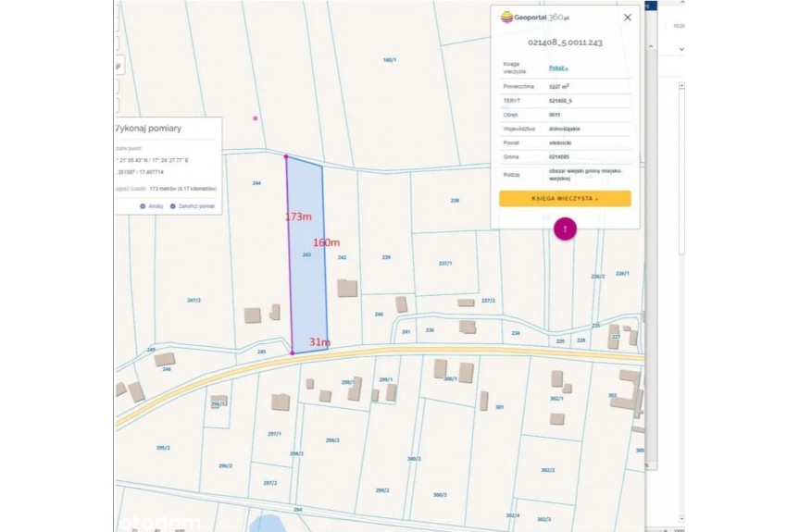Click the pink measurement point at parcel top

click(286, 156)
